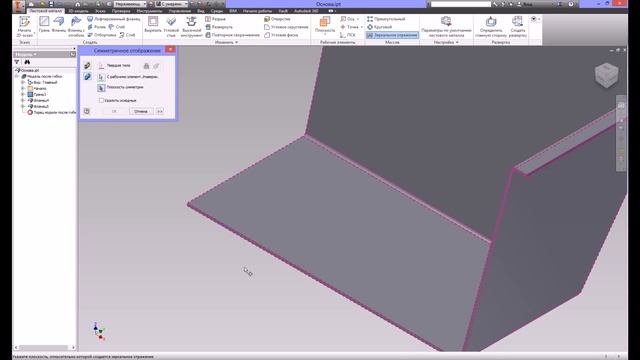The width and height of the screenshot is (640, 360).
Task: Select the Угловой стык corner seam tool
Action: (x=171, y=27)
